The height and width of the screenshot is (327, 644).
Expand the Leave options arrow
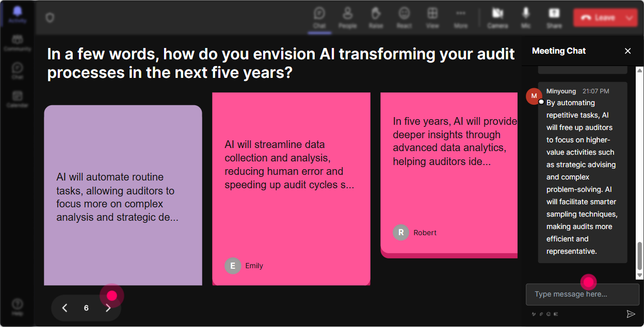tap(630, 18)
